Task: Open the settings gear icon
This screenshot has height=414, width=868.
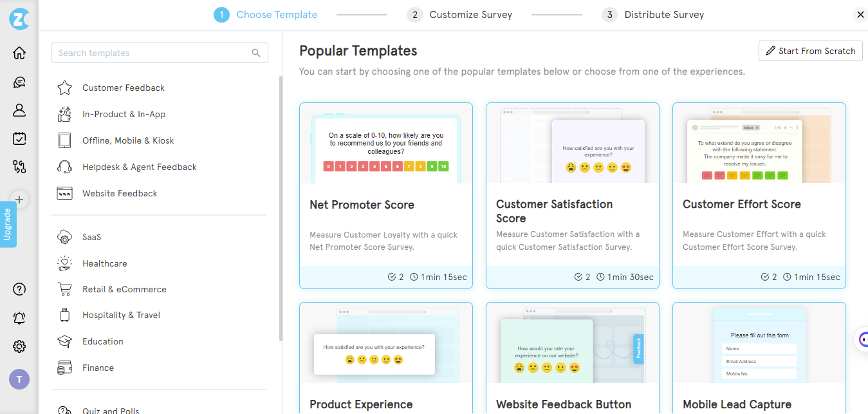Action: (x=19, y=347)
